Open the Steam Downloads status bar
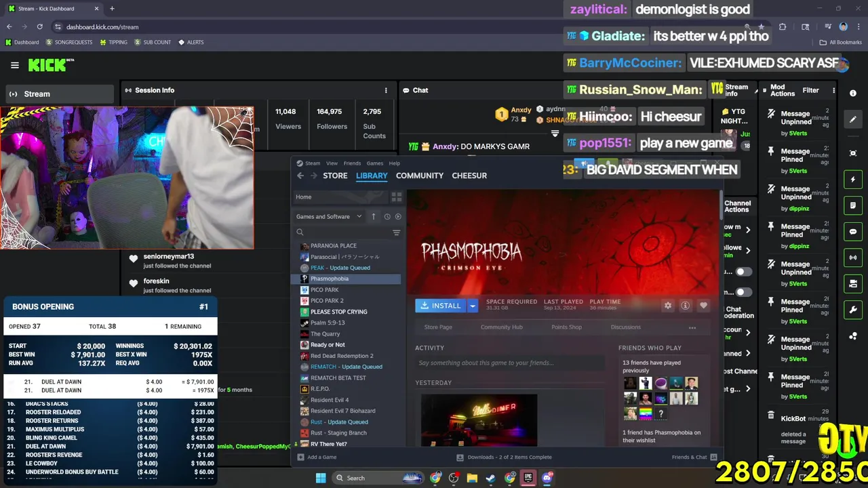The image size is (868, 488). click(505, 457)
